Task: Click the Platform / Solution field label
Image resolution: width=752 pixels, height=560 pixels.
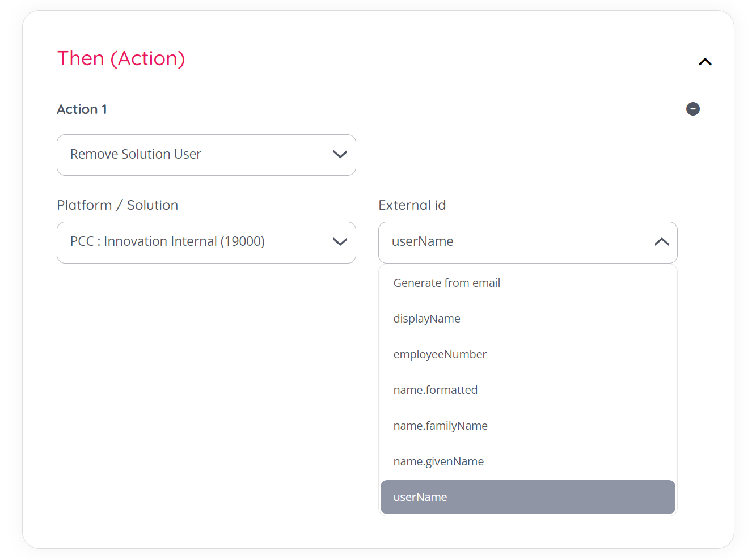Action: point(117,205)
